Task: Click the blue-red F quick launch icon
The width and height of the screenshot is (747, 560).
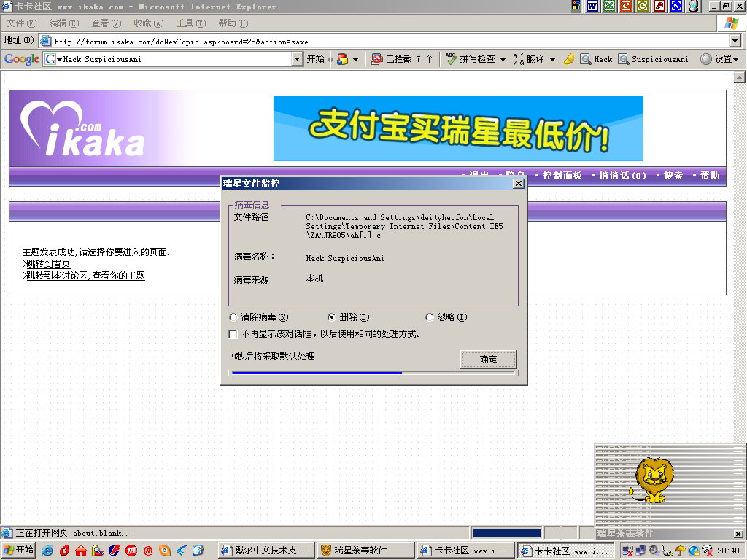Action: (x=115, y=551)
